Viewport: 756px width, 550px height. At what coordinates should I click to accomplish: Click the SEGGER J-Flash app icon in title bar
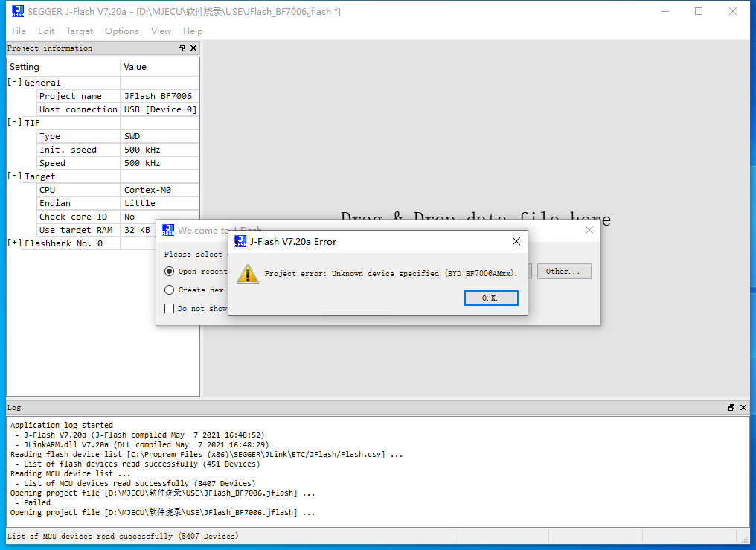(18, 11)
